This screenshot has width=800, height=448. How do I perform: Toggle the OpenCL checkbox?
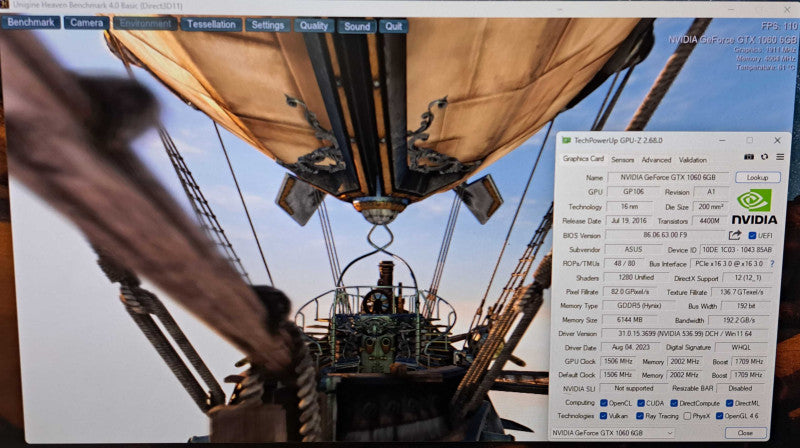(x=604, y=403)
